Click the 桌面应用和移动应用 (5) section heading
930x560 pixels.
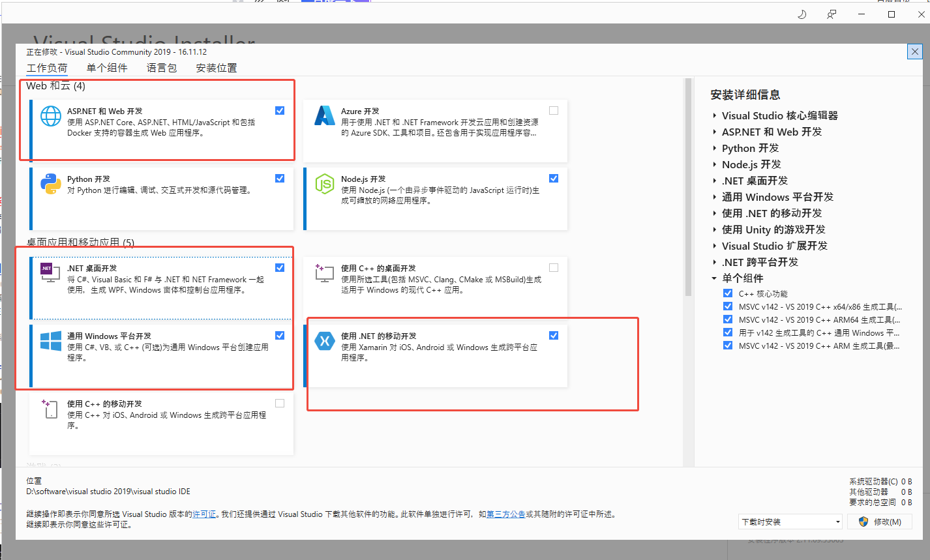point(80,243)
